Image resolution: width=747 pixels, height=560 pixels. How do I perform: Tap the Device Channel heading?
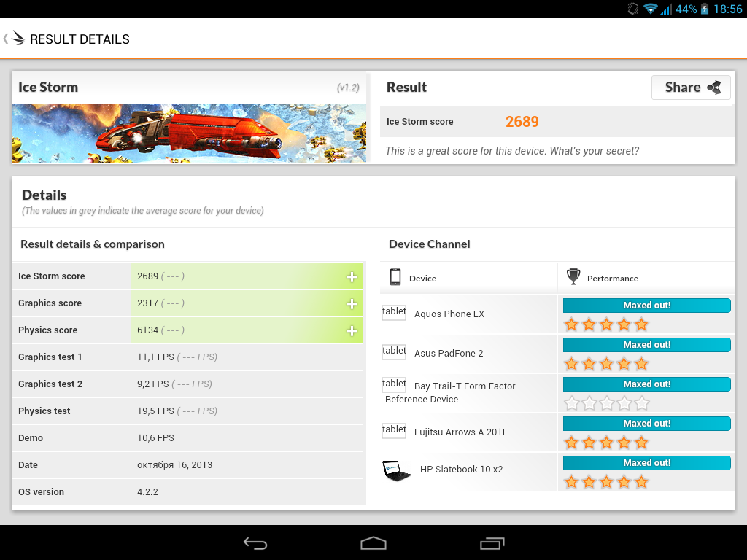[429, 244]
